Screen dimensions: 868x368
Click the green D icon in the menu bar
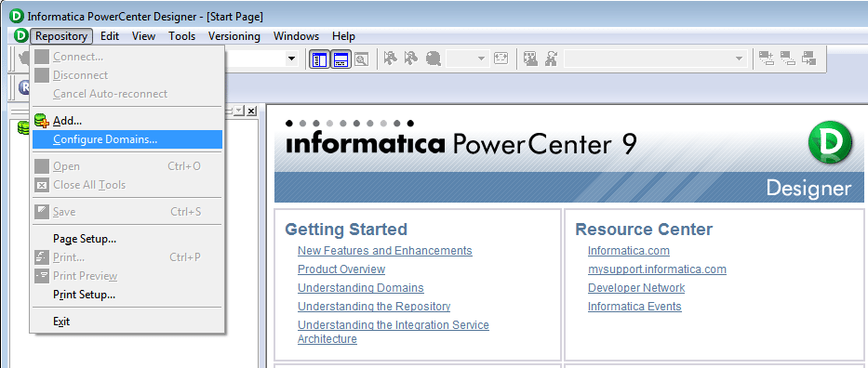pyautogui.click(x=20, y=36)
